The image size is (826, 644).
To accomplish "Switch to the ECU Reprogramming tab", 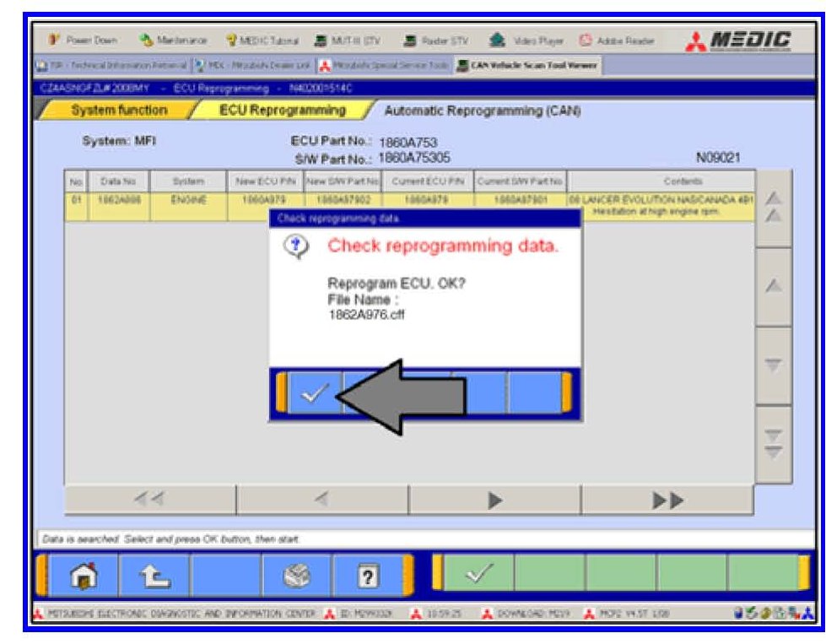I will point(282,111).
